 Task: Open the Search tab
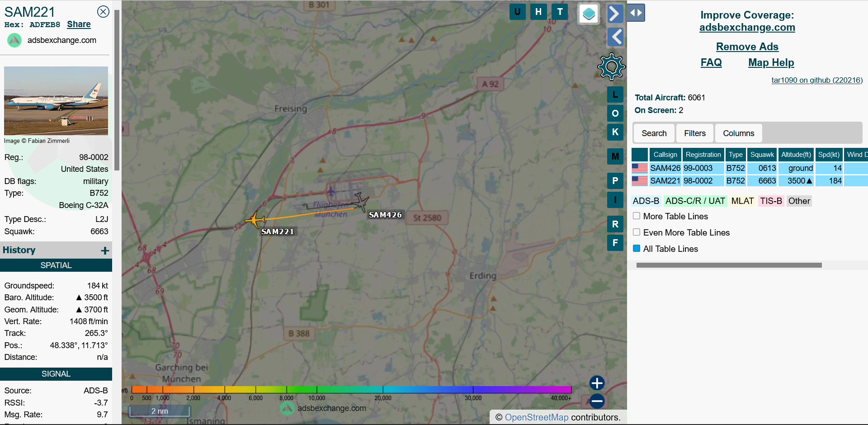(654, 133)
